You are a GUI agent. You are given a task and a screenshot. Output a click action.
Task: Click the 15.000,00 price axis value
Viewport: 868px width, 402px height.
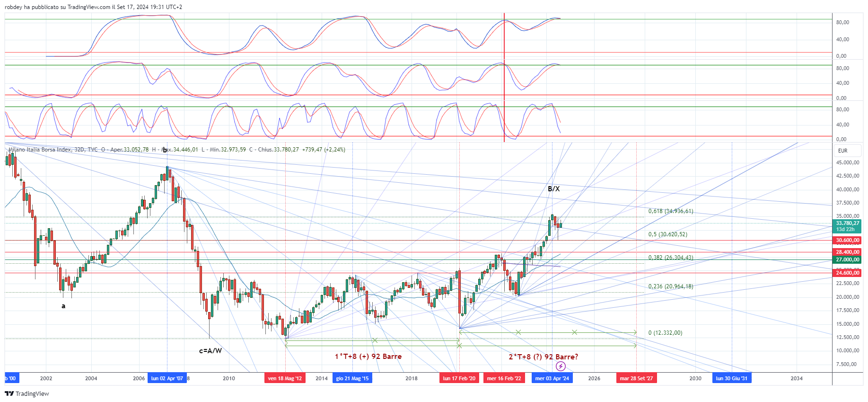[x=848, y=324]
